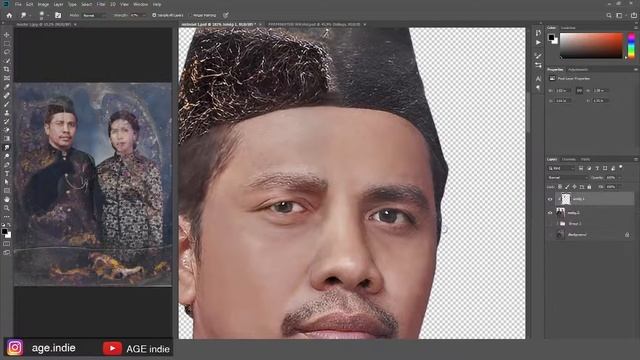This screenshot has width=640, height=360.
Task: Select the Gradient tool
Action: point(7,139)
